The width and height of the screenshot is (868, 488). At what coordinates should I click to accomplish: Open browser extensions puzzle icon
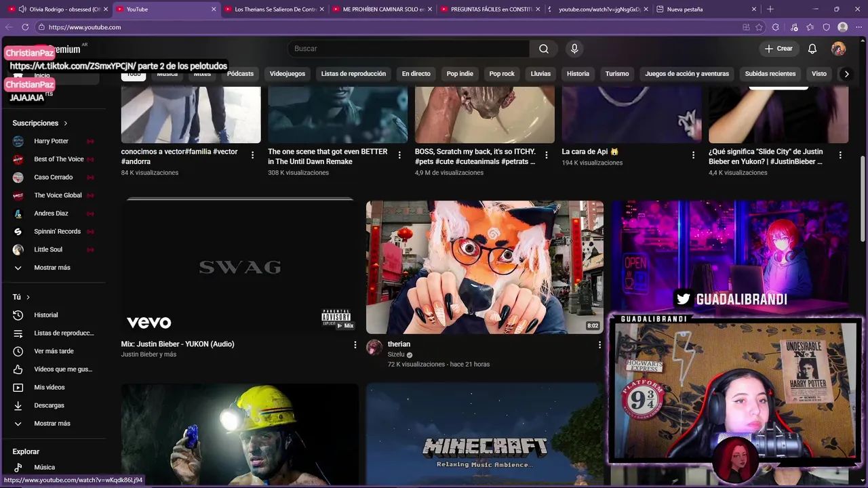(775, 27)
